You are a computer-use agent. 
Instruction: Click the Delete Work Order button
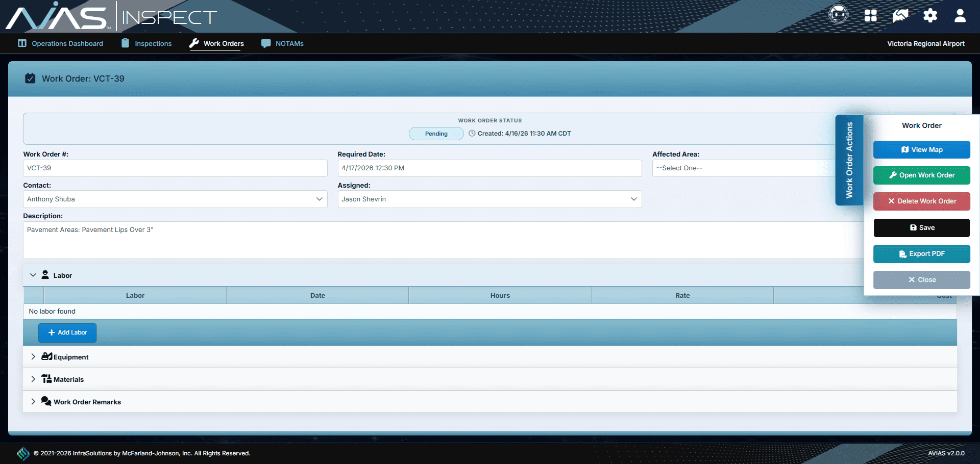click(922, 201)
